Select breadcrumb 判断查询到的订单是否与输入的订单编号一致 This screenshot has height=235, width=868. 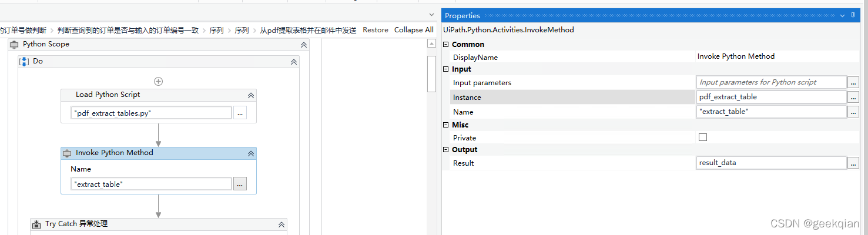point(128,30)
